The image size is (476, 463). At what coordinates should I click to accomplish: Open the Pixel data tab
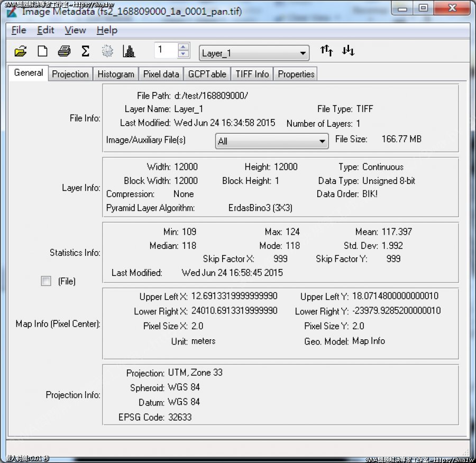tap(161, 74)
